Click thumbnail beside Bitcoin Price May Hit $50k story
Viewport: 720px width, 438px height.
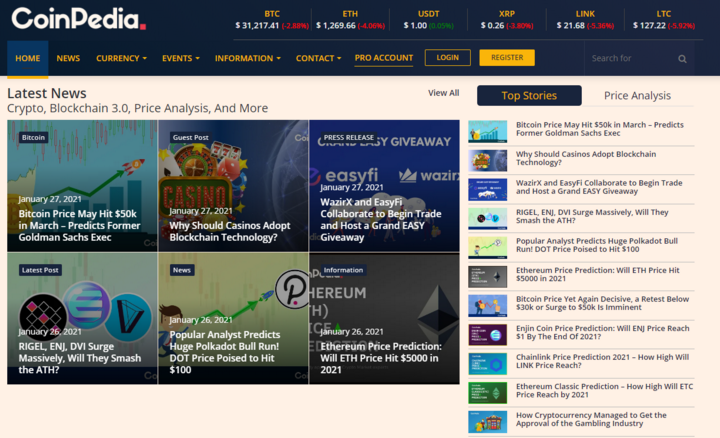(488, 131)
